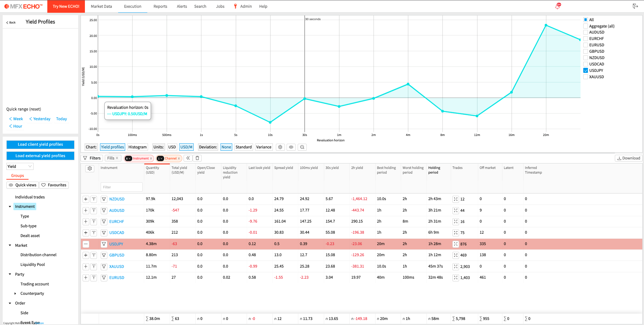
Task: Click the Download button
Action: [x=629, y=158]
